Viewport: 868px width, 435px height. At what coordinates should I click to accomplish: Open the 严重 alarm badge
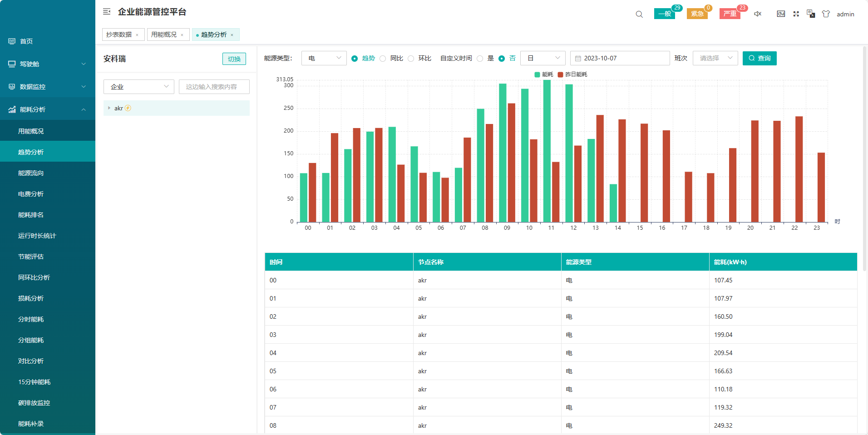coord(730,14)
